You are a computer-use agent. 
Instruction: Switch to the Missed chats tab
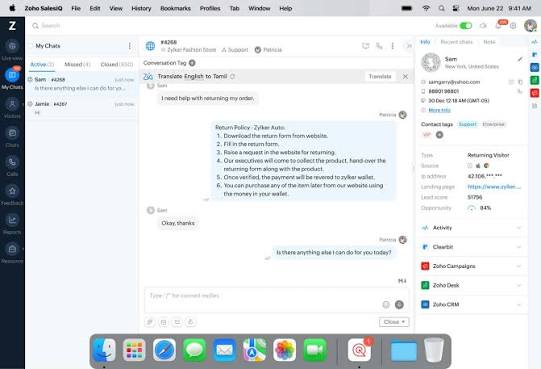click(x=77, y=65)
